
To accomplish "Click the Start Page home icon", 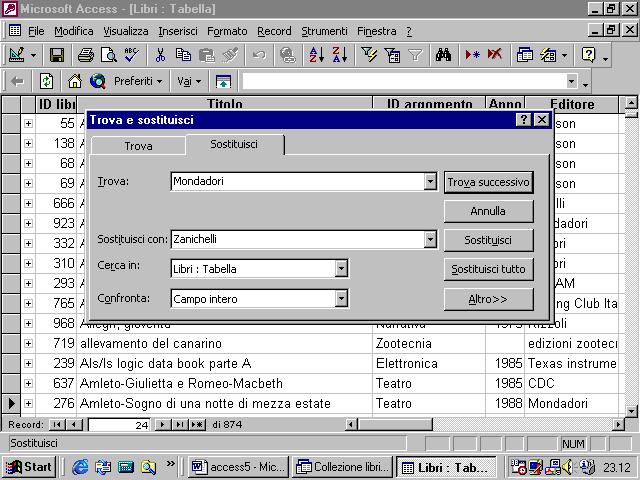I will (x=75, y=82).
